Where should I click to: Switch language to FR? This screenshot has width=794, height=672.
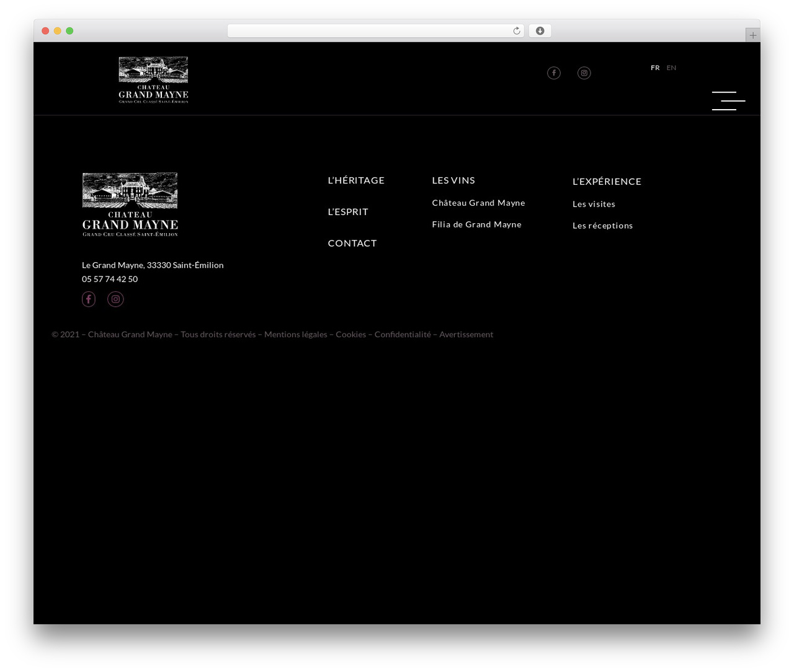(x=655, y=68)
